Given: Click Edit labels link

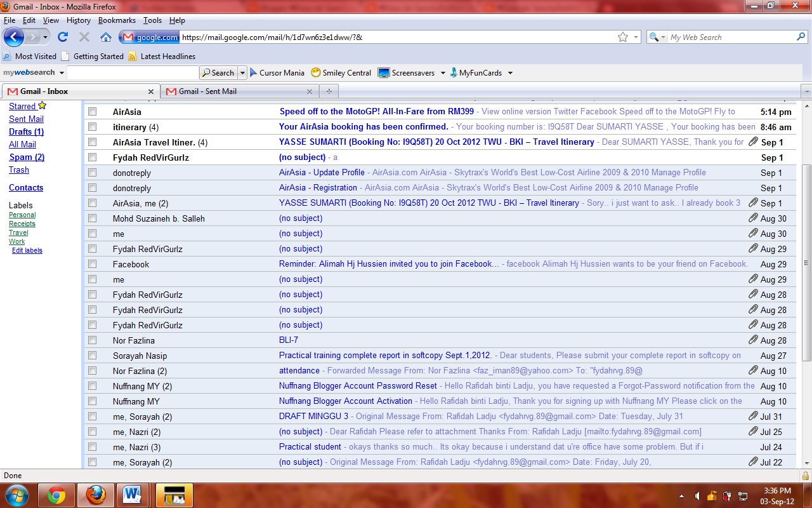Looking at the screenshot, I should coord(27,250).
